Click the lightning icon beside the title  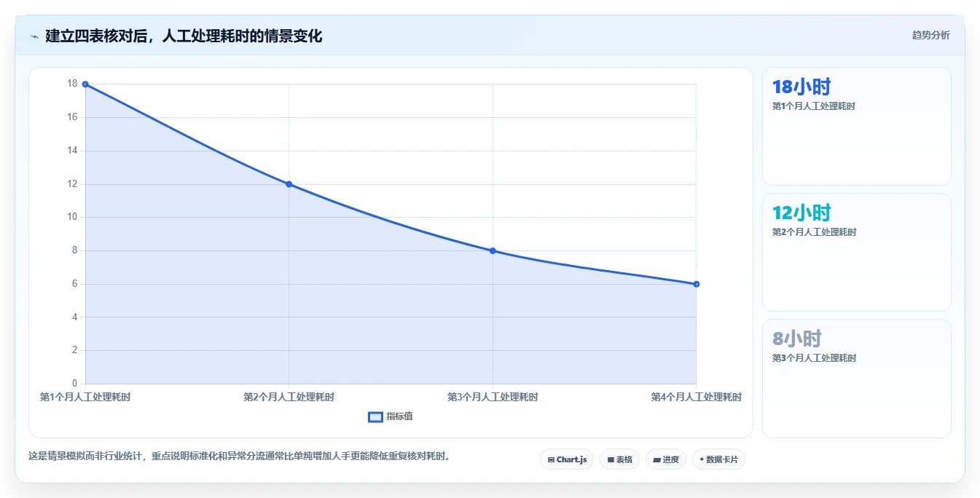(x=34, y=36)
